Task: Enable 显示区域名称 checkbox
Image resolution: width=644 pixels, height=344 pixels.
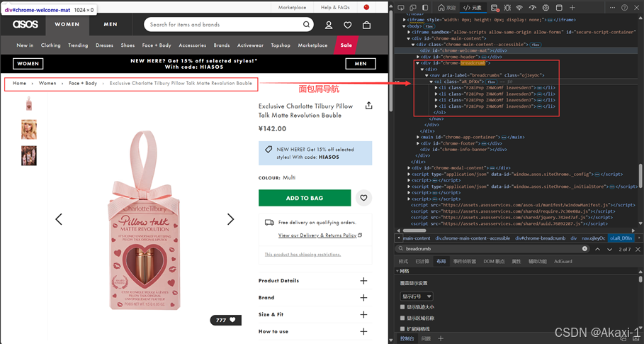Action: pos(402,318)
